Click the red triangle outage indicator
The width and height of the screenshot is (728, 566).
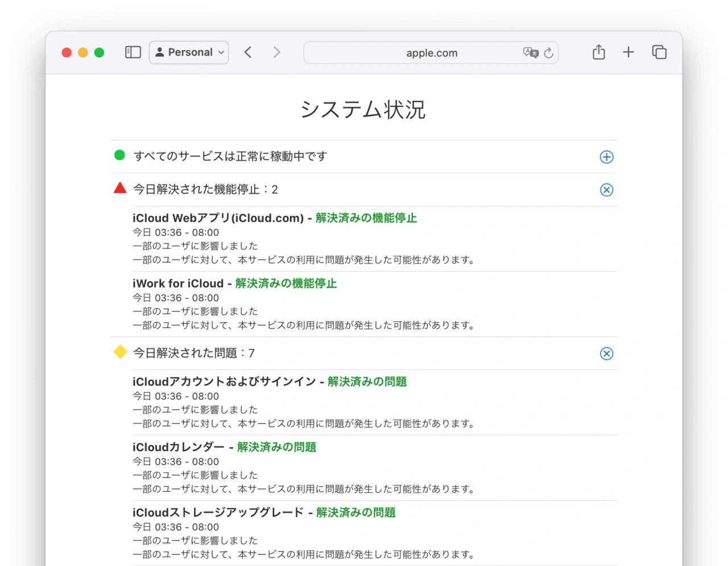tap(120, 188)
